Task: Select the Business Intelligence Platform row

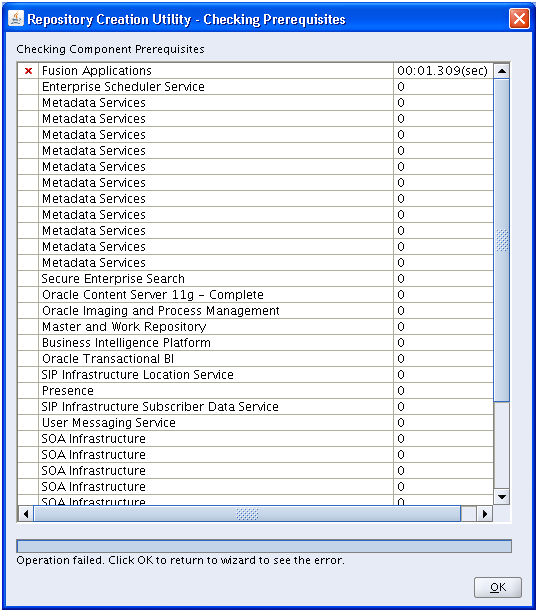Action: 255,343
